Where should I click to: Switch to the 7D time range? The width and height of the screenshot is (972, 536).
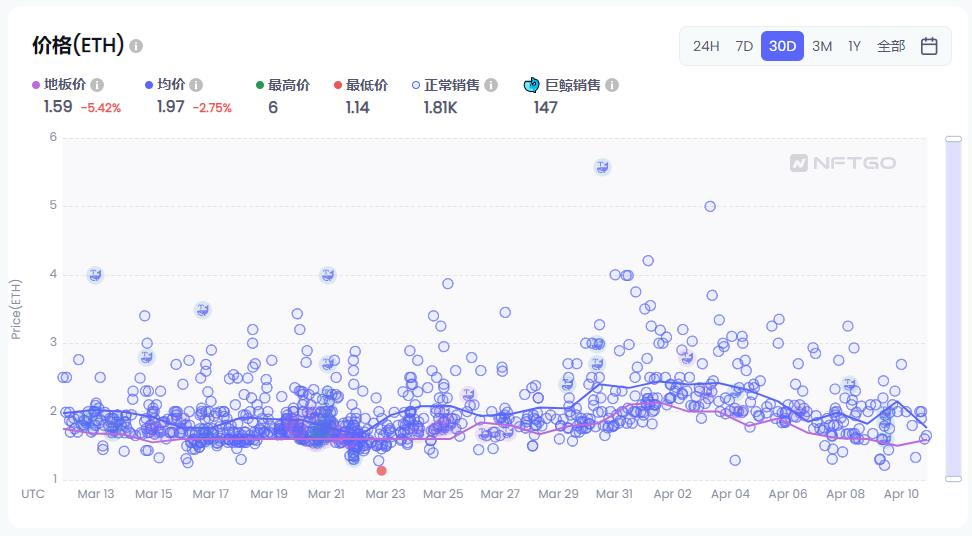point(744,46)
